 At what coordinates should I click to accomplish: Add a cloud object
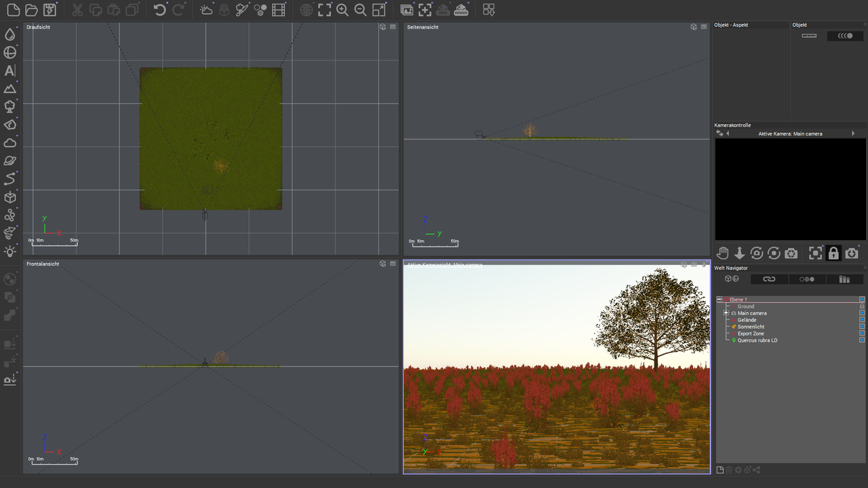tap(10, 143)
